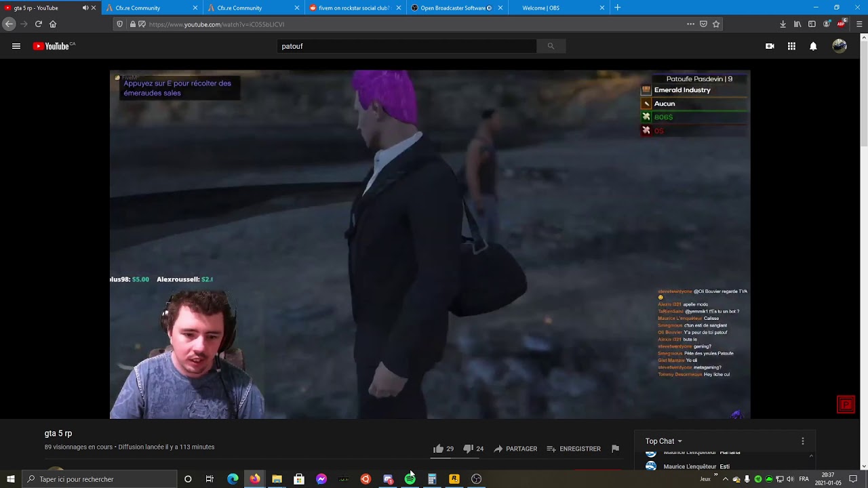Mute the gta 5 rp YouTube tab
868x488 pixels.
click(85, 8)
